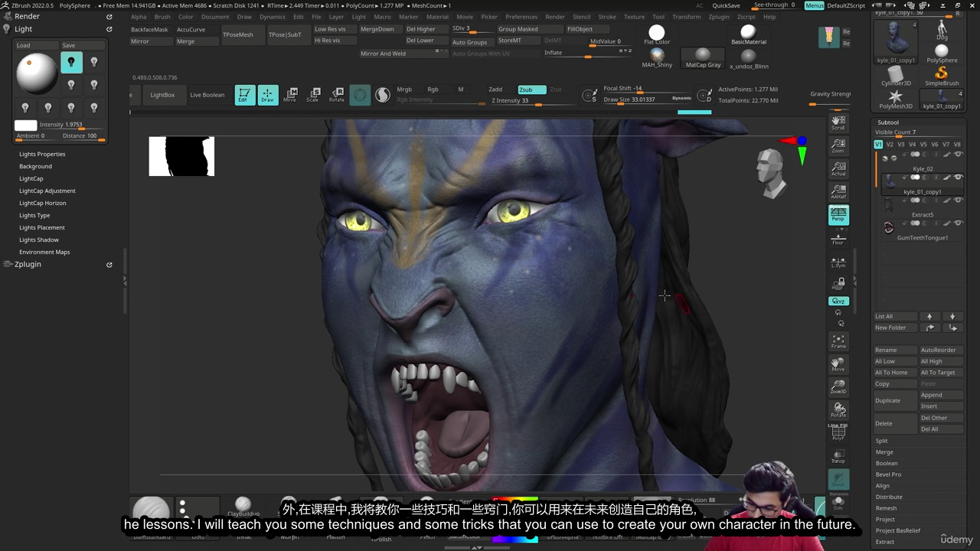Click the Actual size icon
Viewport: 980px width, 551px height.
[x=838, y=169]
